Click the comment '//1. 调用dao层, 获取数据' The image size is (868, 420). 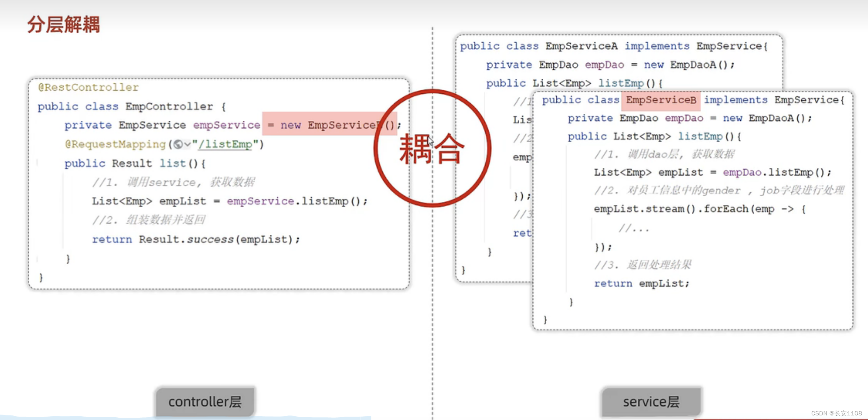pyautogui.click(x=664, y=155)
